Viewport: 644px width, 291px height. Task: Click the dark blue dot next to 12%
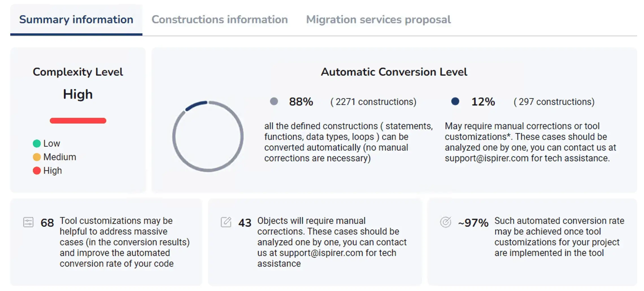pyautogui.click(x=455, y=101)
